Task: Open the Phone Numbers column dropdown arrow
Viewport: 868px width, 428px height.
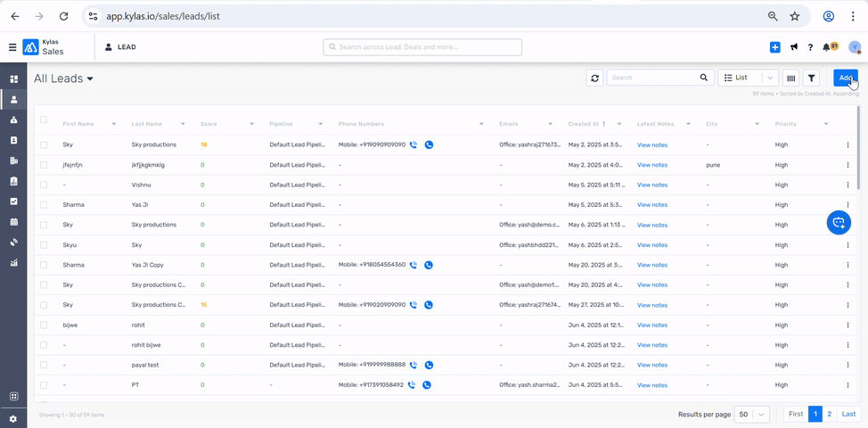Action: pyautogui.click(x=481, y=124)
